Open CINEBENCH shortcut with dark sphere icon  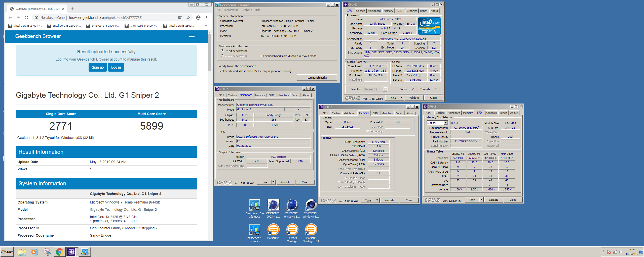click(x=311, y=208)
